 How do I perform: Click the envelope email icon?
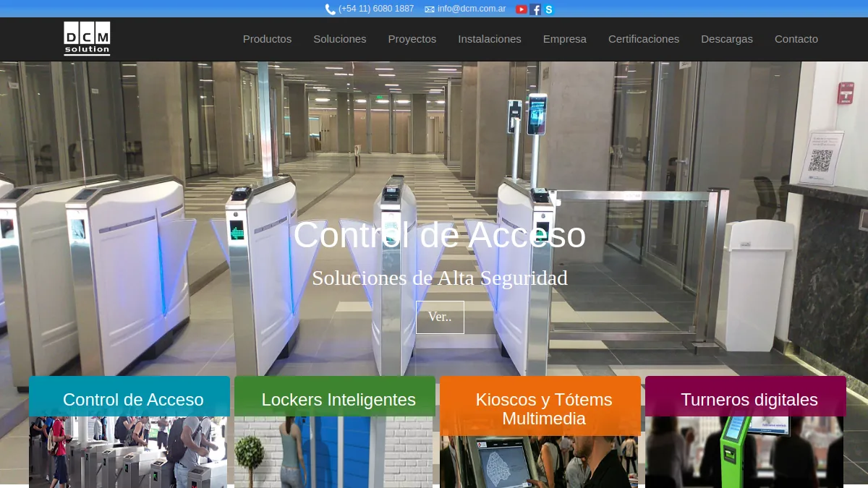click(430, 9)
